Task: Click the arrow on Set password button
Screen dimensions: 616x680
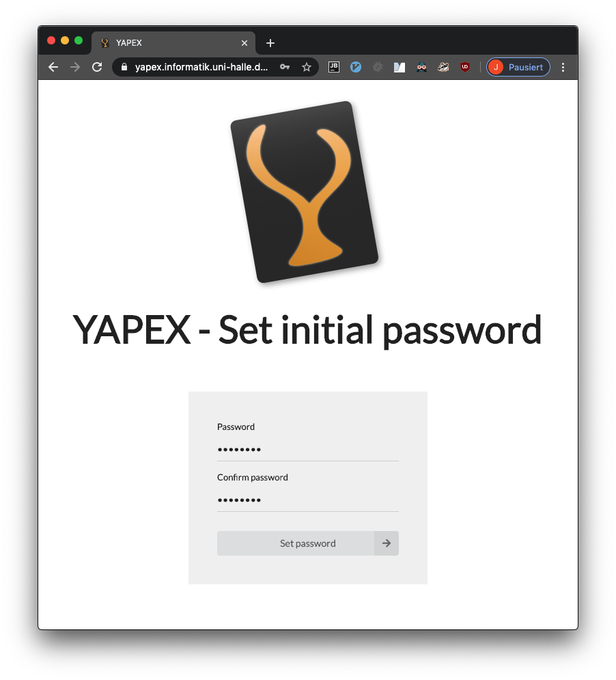Action: click(387, 543)
